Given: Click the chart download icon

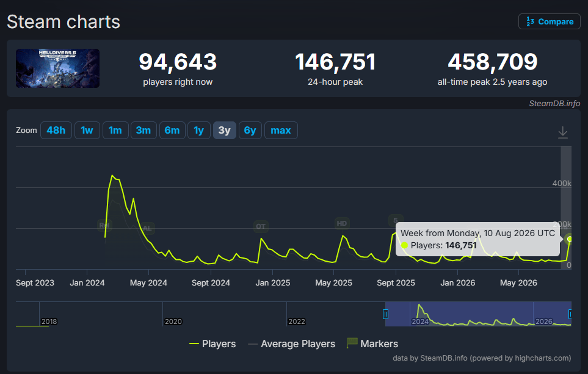Looking at the screenshot, I should (562, 132).
